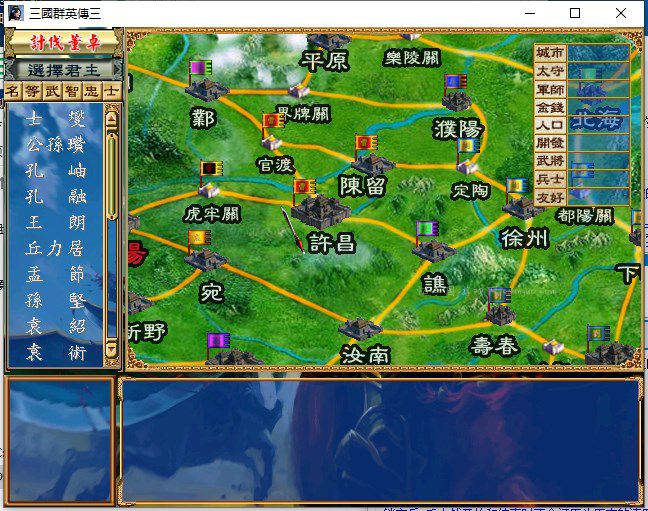
Task: Click the ruler list scroll-up arrow
Action: pos(112,119)
